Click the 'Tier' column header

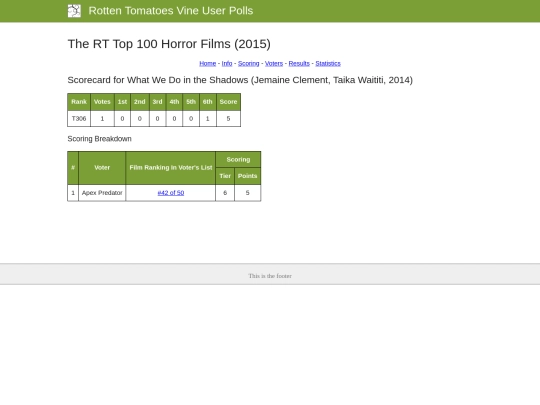pyautogui.click(x=225, y=176)
